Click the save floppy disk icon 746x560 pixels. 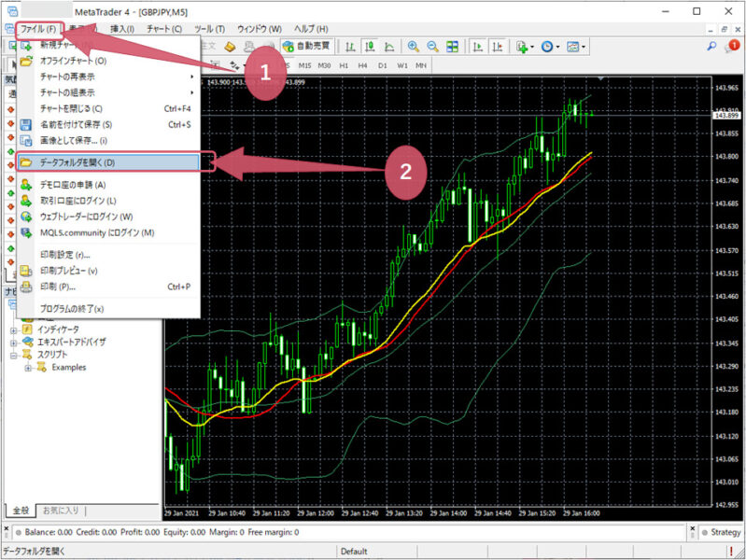coord(26,125)
